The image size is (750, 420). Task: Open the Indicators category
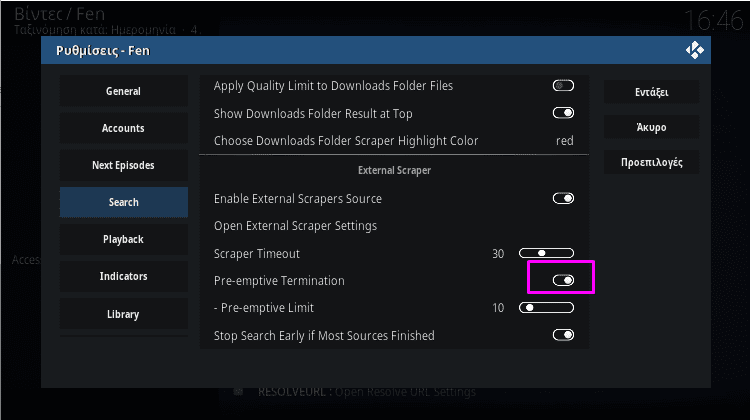[123, 276]
